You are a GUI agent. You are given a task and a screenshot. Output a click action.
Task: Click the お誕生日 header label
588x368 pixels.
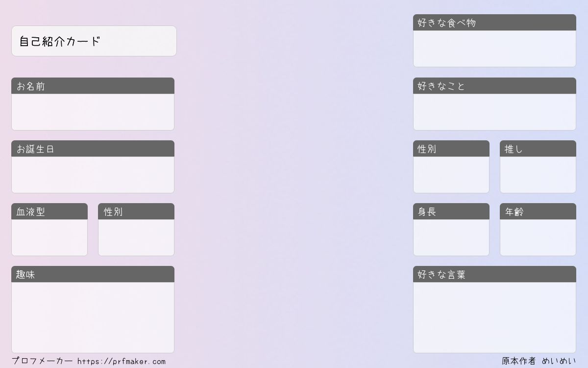point(35,149)
